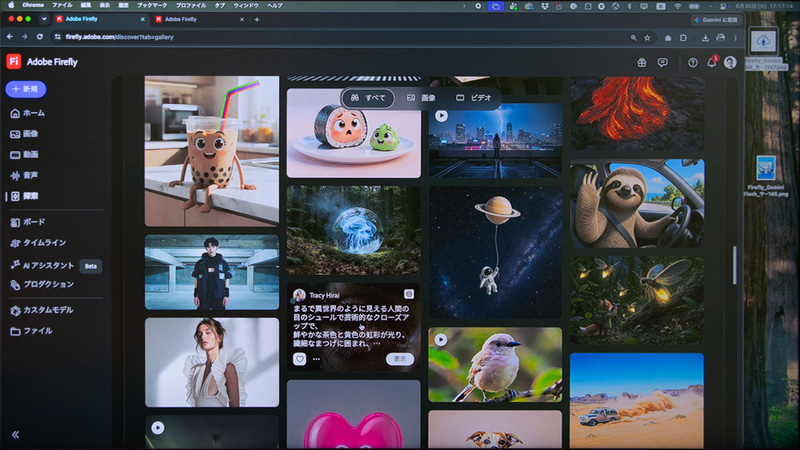Open the sloth driving car image
The width and height of the screenshot is (800, 450).
click(x=637, y=204)
